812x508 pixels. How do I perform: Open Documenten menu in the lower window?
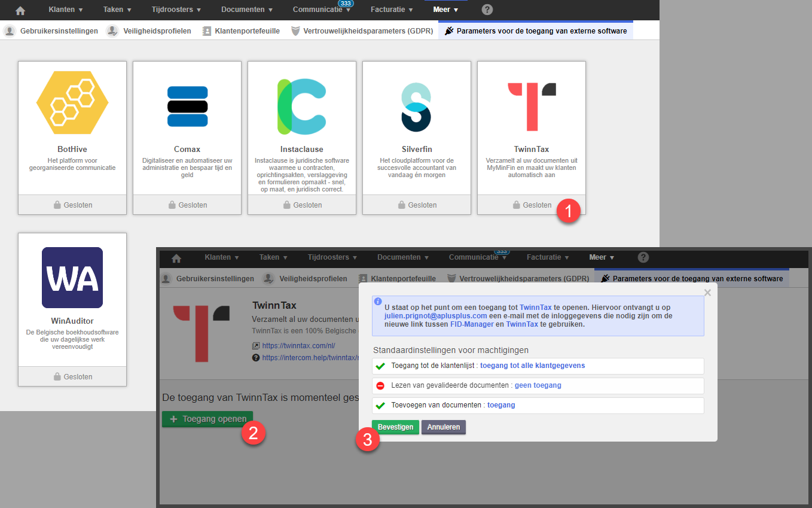[x=403, y=257]
